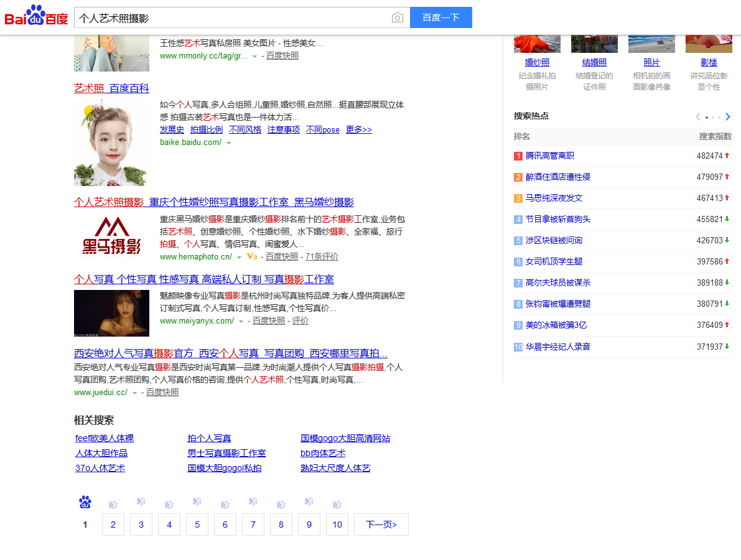Open hot search 女司机顶学生腿
The image size is (741, 560).
(x=554, y=262)
